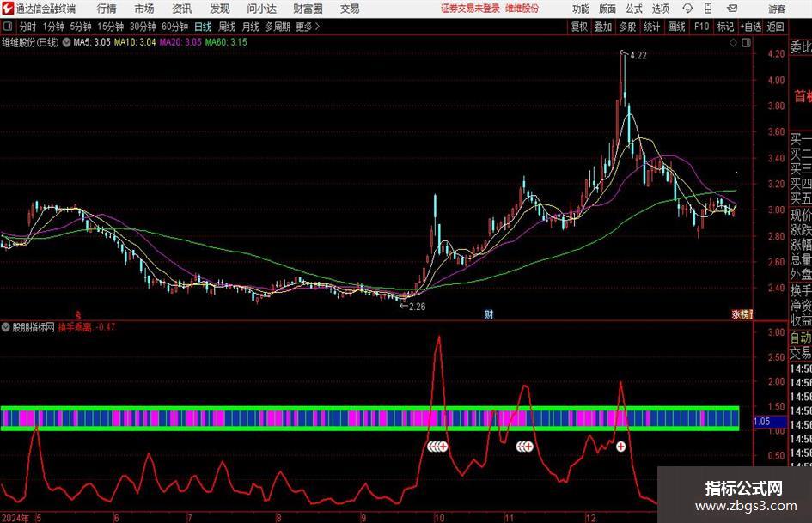Click the MA60: 3.15 value label

pos(226,42)
